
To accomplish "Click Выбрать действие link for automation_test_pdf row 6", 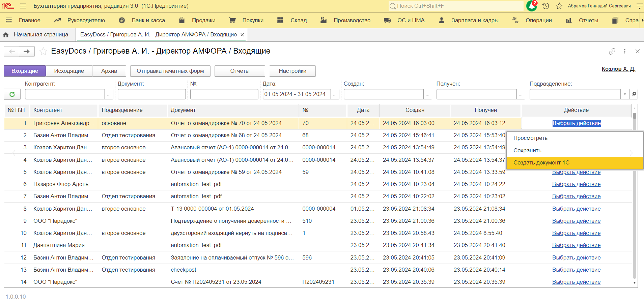I will point(576,184).
